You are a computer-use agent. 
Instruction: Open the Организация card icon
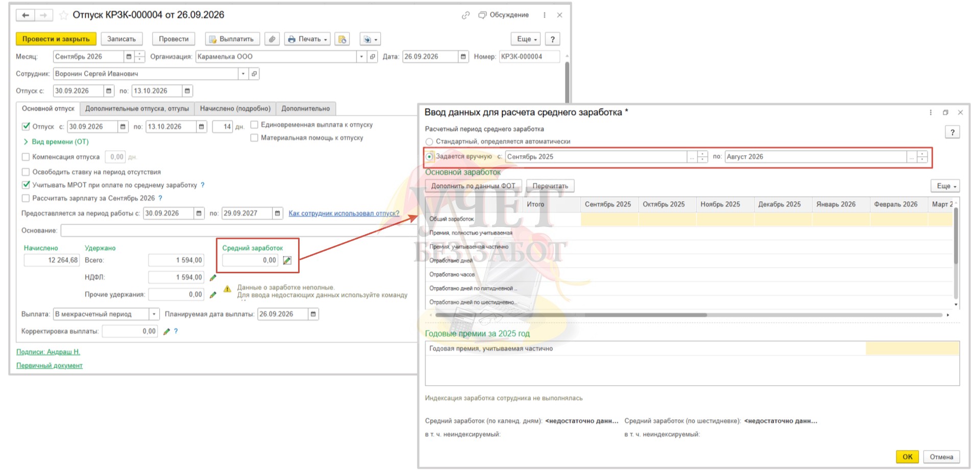tap(373, 57)
